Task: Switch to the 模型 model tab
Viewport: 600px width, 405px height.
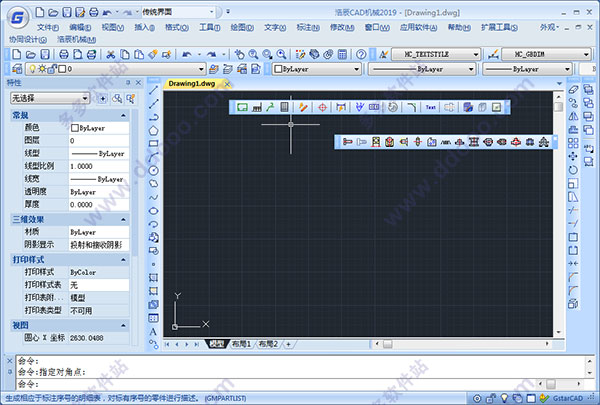Action: pos(217,344)
